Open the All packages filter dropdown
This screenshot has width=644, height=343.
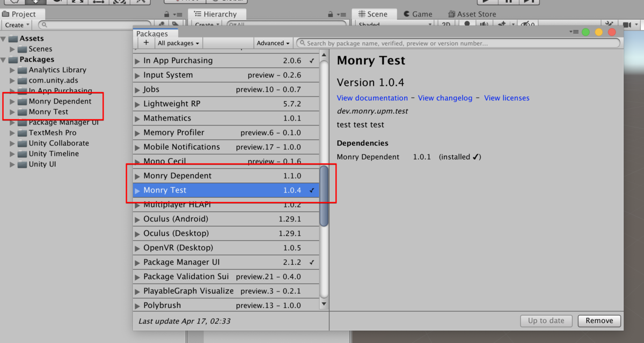pos(178,43)
